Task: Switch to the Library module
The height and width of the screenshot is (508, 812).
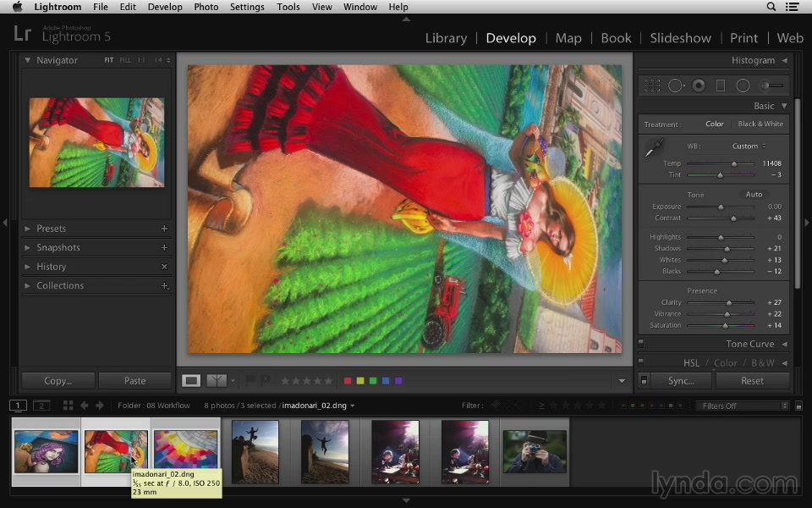Action: pos(446,38)
